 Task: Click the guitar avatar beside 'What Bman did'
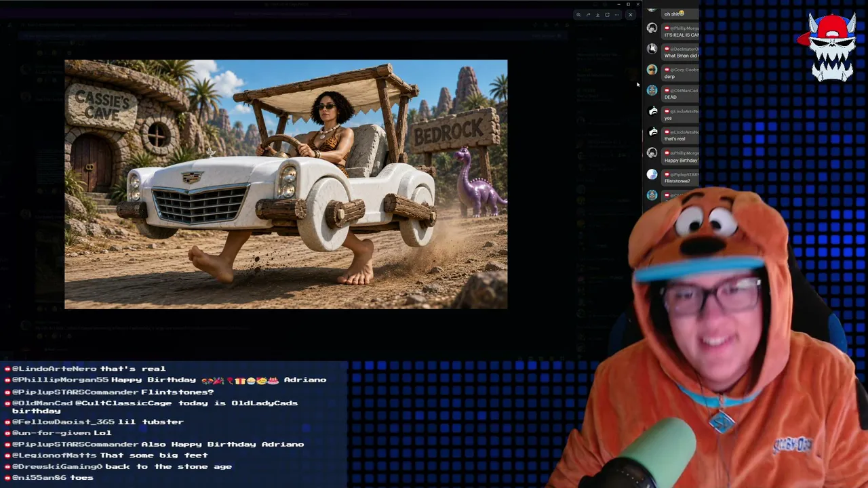[652, 49]
